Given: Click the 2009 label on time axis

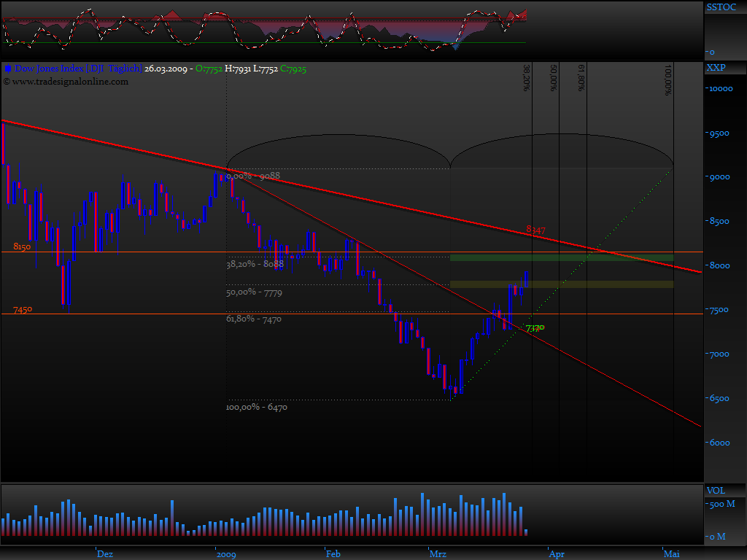Looking at the screenshot, I should 226,554.
